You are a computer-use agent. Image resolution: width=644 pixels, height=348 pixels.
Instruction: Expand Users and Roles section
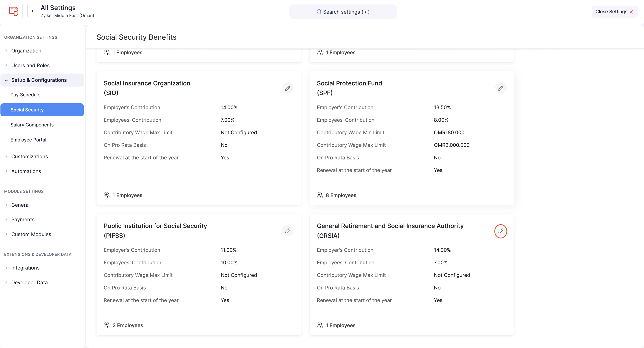coord(30,65)
